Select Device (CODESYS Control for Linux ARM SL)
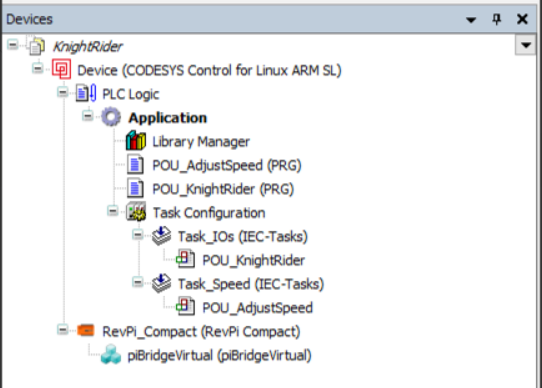542x388 pixels. click(209, 71)
